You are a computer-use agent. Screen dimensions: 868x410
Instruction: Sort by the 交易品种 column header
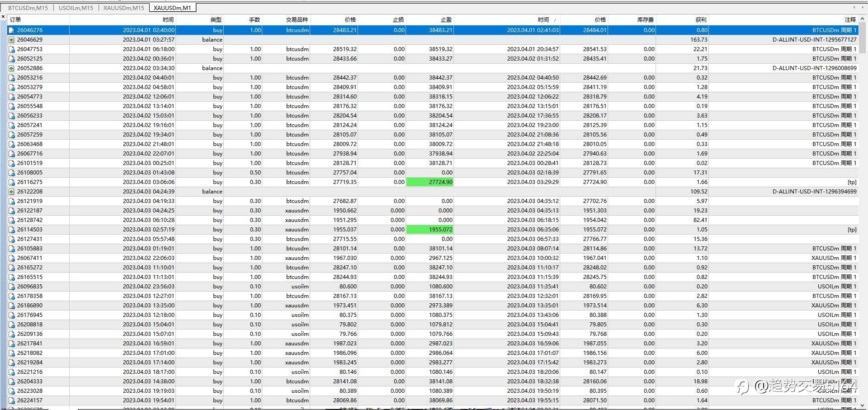tap(297, 19)
